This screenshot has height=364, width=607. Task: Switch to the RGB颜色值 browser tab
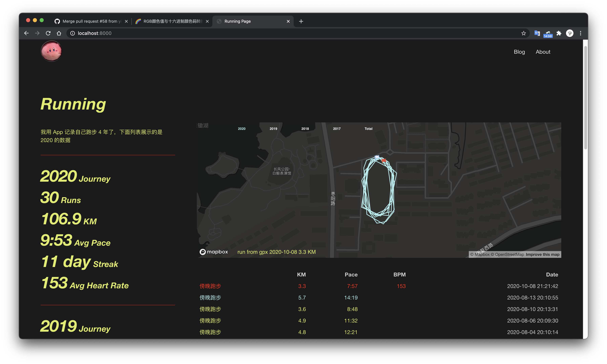[x=172, y=21]
